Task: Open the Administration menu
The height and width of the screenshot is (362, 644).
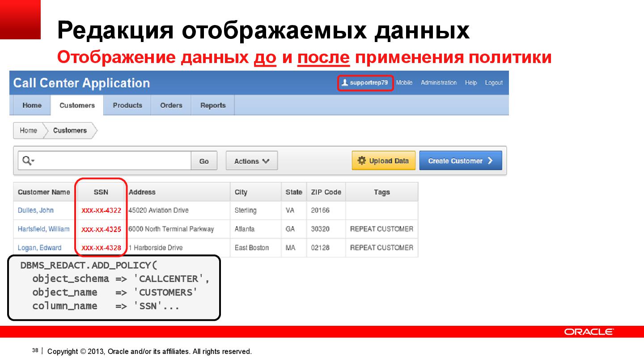Action: coord(439,83)
